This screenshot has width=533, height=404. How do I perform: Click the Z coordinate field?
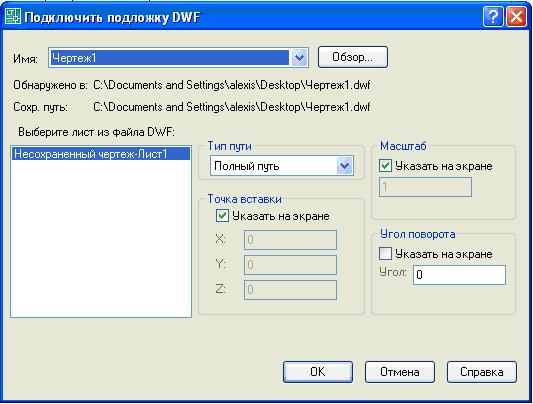pos(290,290)
